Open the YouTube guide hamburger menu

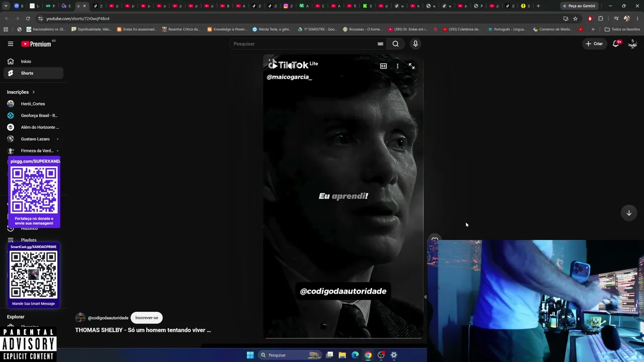(x=10, y=44)
